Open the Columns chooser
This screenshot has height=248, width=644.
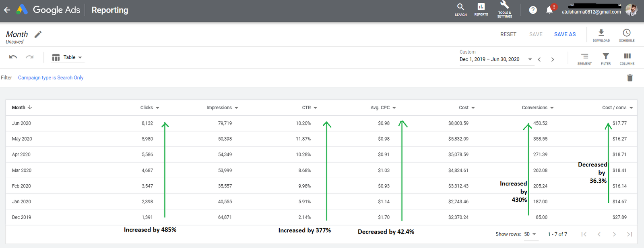[x=627, y=58]
